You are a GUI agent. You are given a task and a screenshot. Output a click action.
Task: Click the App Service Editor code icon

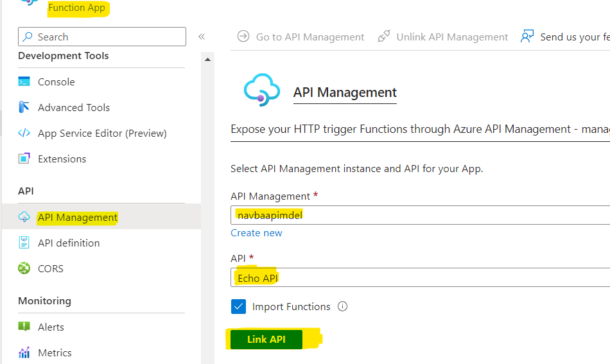pos(24,133)
